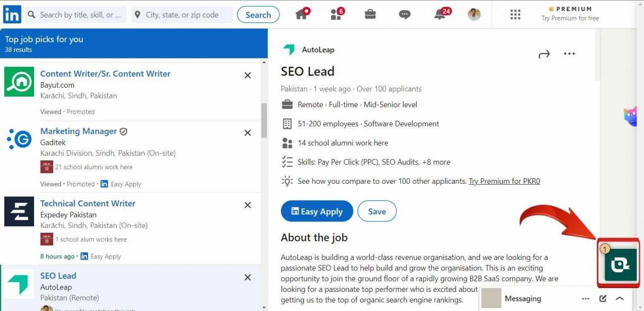Open the Messaging speech bubble icon
The image size is (644, 311).
405,15
